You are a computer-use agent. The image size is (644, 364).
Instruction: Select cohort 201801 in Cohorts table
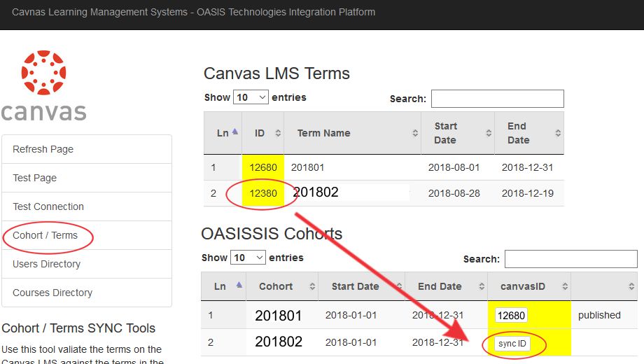pos(279,316)
